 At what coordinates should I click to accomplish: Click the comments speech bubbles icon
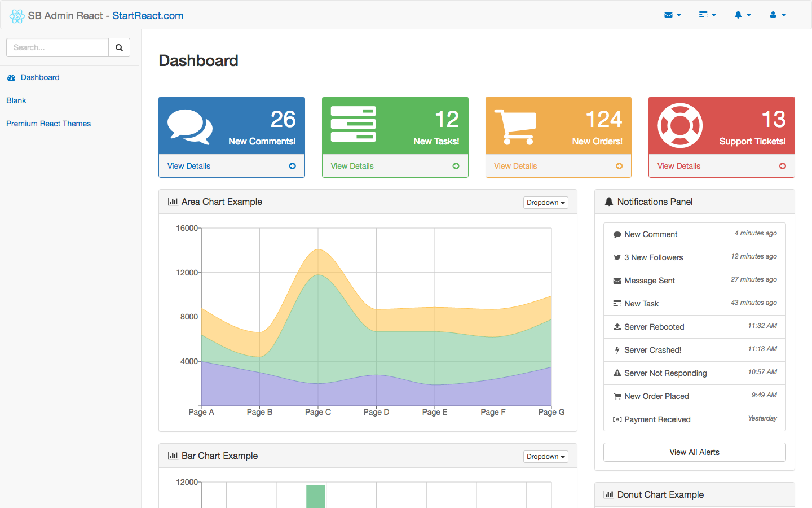[190, 126]
